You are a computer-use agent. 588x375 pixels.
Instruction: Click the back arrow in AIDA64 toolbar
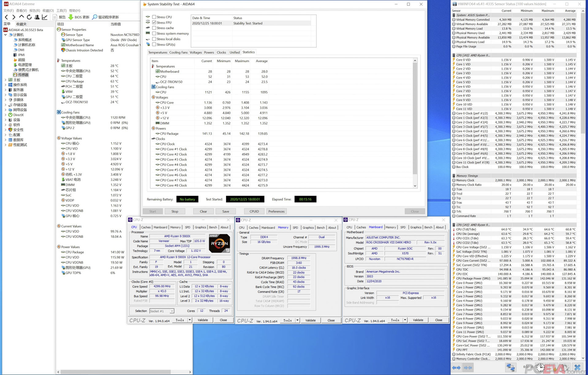[6, 17]
